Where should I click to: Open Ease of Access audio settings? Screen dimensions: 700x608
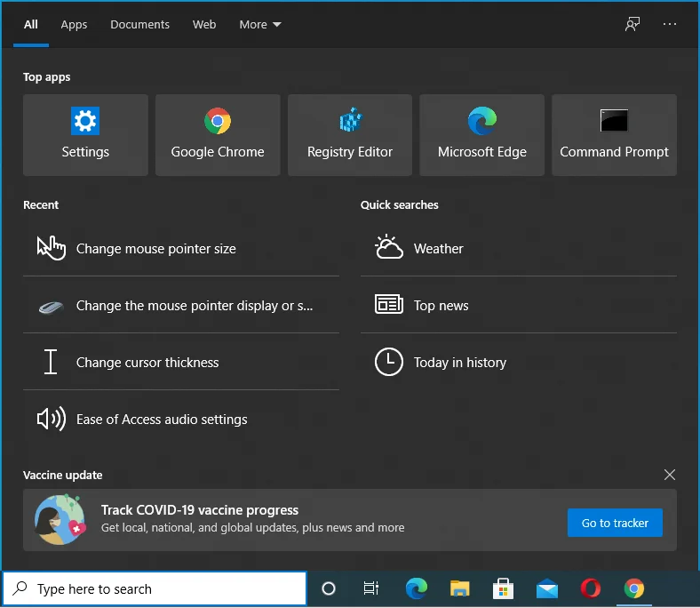pos(181,419)
